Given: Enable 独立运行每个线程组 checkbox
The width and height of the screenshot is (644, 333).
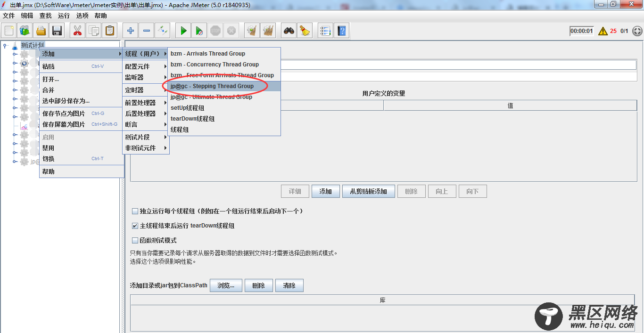Looking at the screenshot, I should click(135, 211).
